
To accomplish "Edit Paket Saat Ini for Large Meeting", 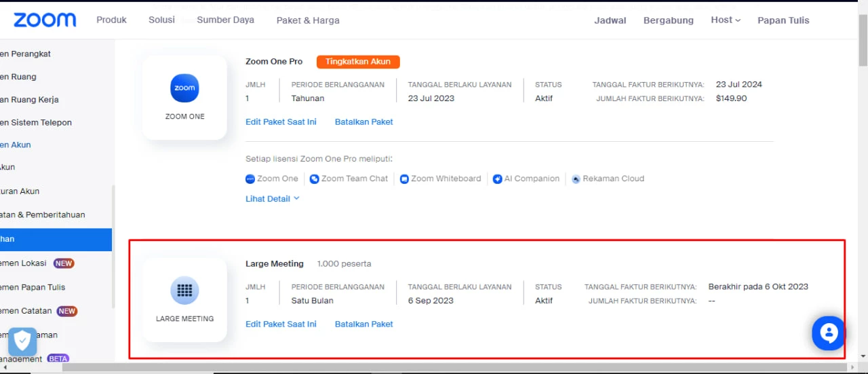I will coord(281,324).
